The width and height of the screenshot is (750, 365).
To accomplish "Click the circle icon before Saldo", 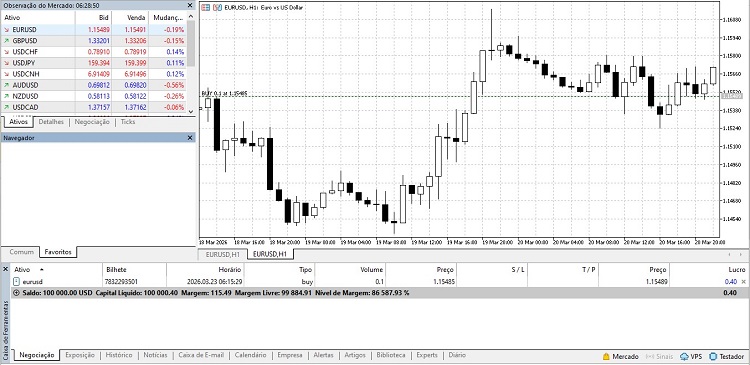I will (17, 293).
